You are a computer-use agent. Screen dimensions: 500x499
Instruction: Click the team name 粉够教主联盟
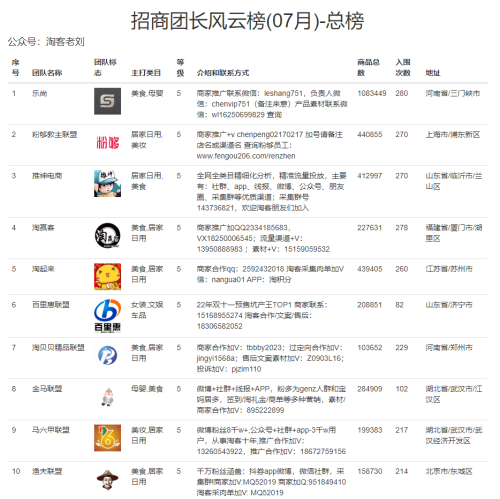point(54,134)
